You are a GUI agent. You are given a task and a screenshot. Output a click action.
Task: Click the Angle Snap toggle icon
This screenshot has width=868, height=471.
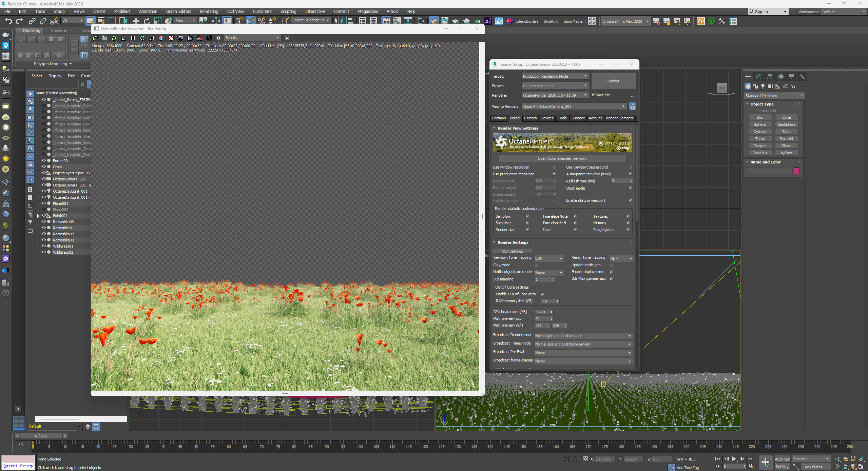click(251, 21)
